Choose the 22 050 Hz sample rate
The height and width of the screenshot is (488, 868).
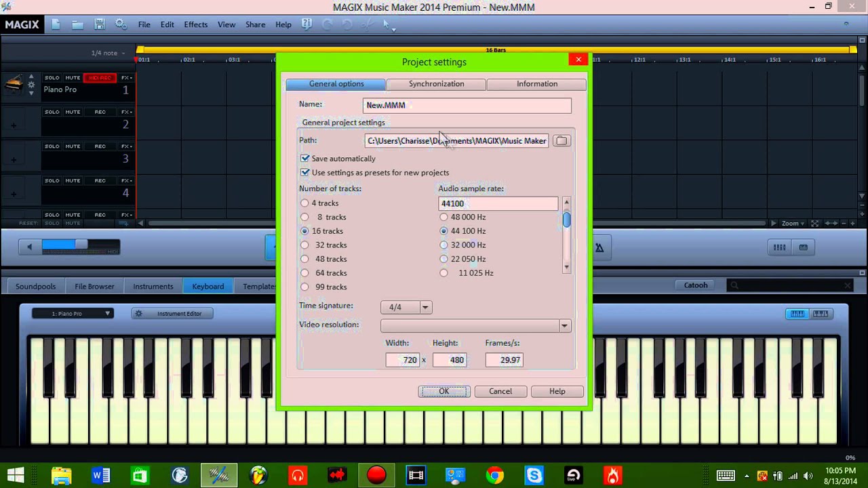(x=443, y=259)
